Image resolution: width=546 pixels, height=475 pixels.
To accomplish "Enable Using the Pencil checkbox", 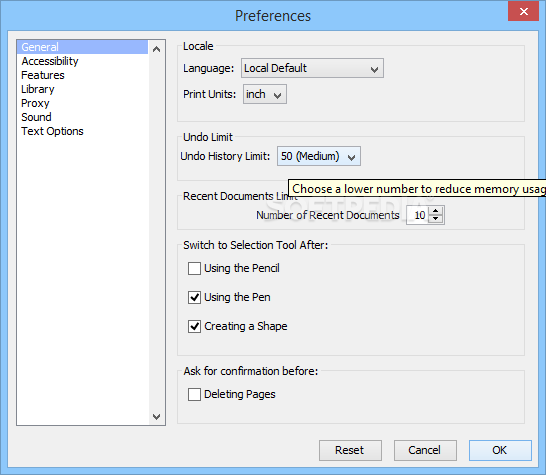I will click(194, 268).
